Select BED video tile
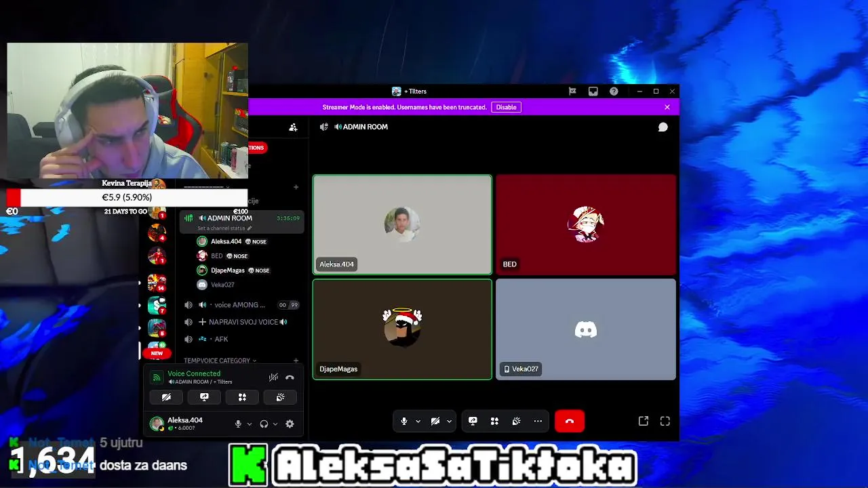The height and width of the screenshot is (488, 868). [x=586, y=224]
